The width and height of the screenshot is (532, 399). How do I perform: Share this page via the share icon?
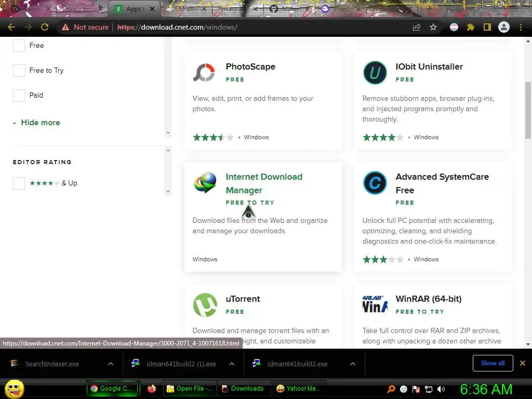click(x=417, y=27)
